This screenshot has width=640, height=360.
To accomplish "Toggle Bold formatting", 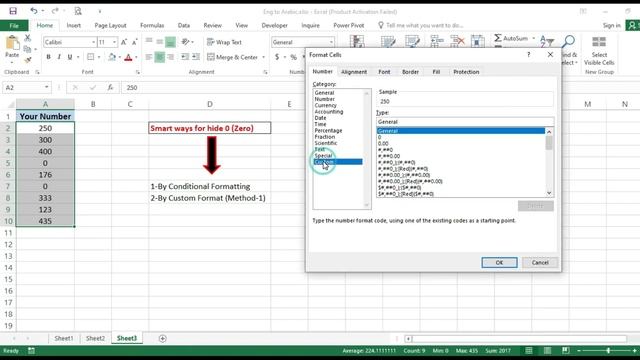I will click(x=48, y=57).
